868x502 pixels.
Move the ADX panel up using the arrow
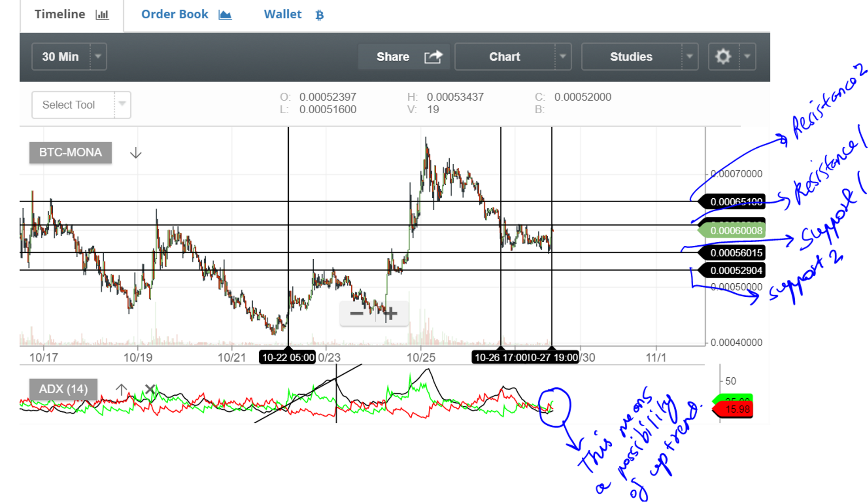pos(121,389)
